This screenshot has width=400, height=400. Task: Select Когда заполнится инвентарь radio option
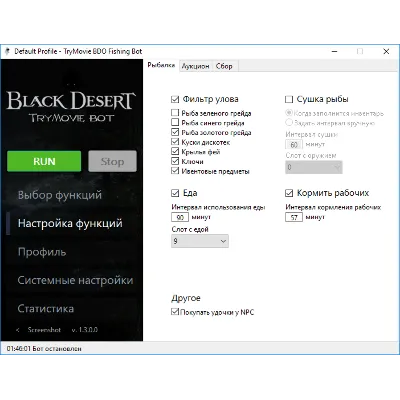(x=289, y=113)
